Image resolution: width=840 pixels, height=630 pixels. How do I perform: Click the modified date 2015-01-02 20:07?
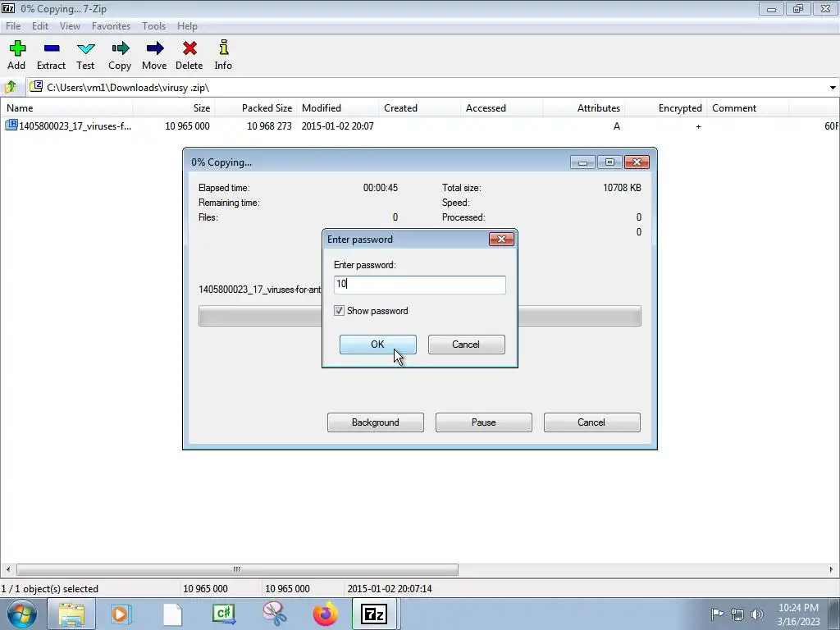337,126
